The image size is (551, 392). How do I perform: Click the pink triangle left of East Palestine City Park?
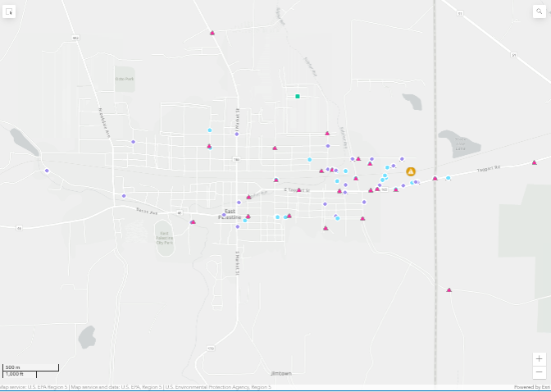click(x=193, y=221)
